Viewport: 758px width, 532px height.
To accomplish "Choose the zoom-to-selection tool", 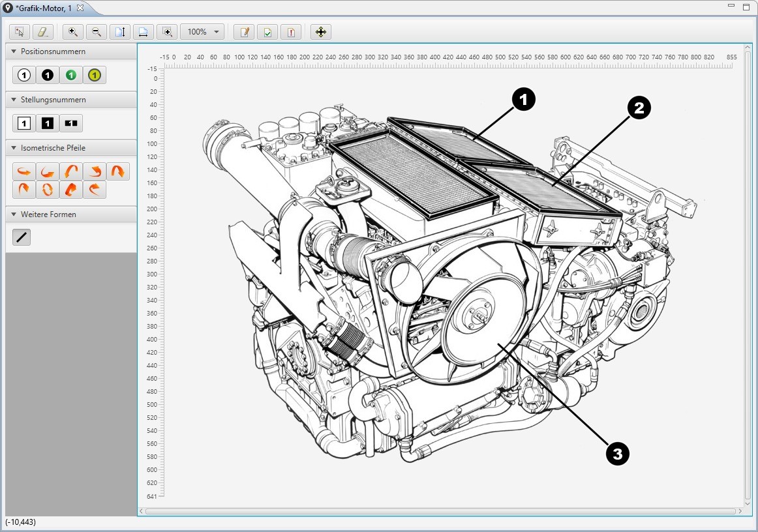I will 167,32.
